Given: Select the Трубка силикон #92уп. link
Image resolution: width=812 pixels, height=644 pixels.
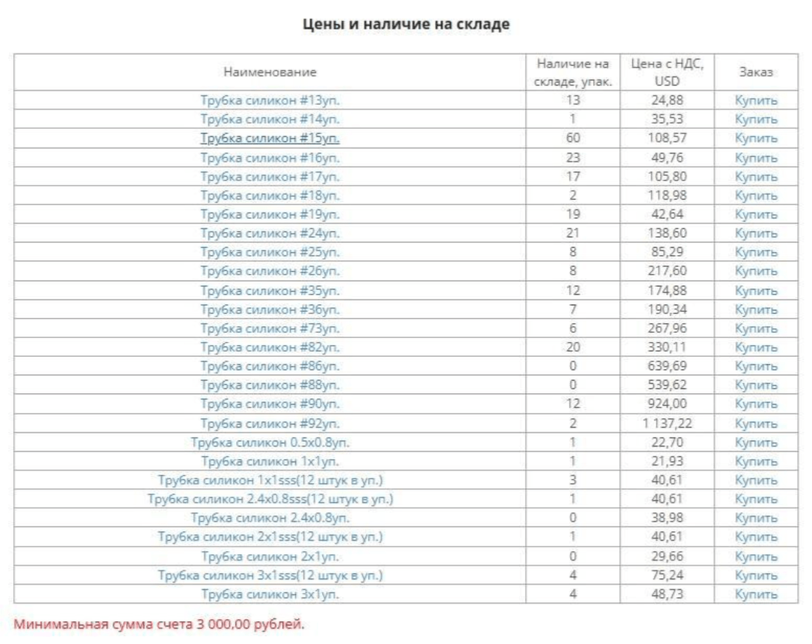Looking at the screenshot, I should 270,424.
